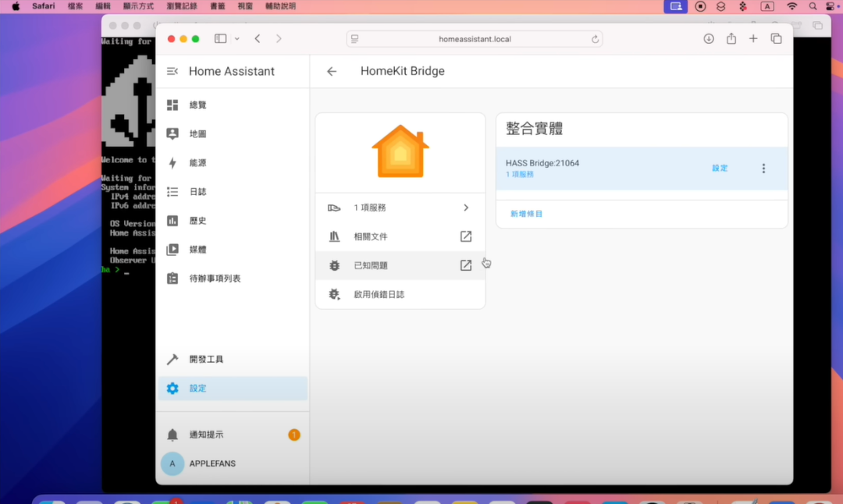Click the homeassistant.local address bar

pos(475,39)
